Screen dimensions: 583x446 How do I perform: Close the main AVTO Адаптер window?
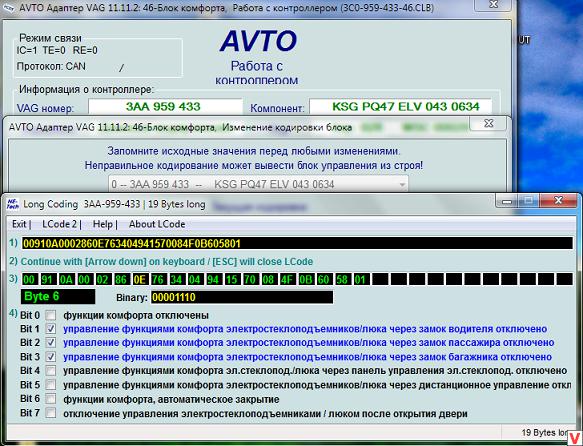493,4
